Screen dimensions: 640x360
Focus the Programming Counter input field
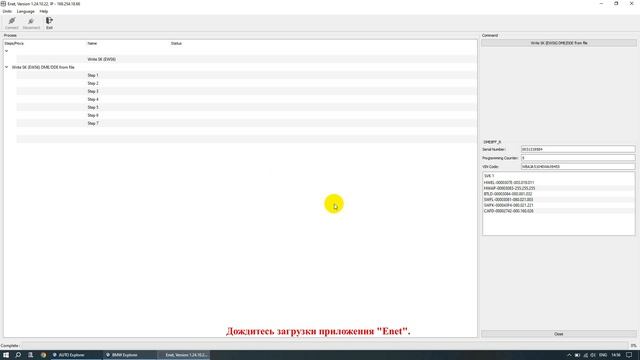(578, 158)
